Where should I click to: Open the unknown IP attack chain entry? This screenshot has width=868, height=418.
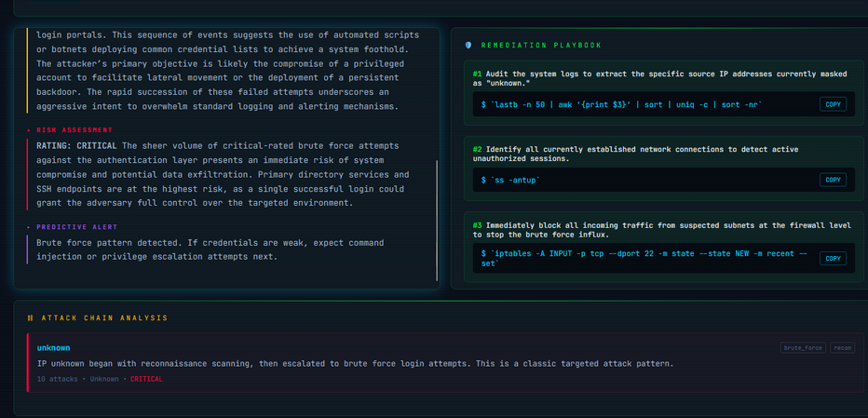pos(54,348)
